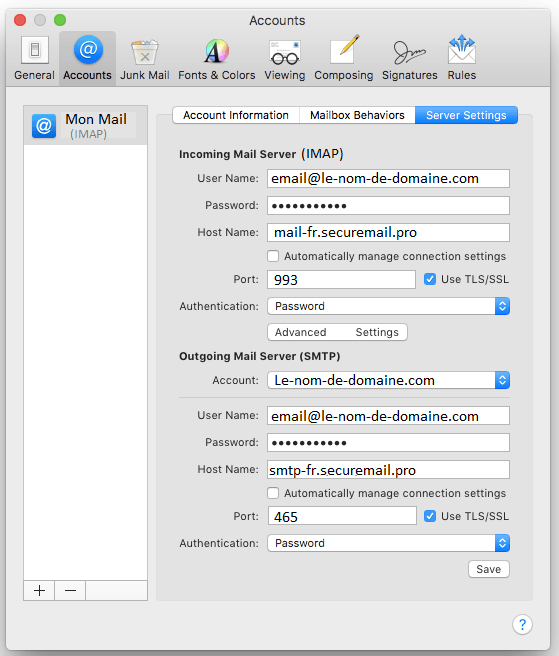The height and width of the screenshot is (656, 559).
Task: Uncheck Use TLS/SSL for port 993
Action: 430,279
